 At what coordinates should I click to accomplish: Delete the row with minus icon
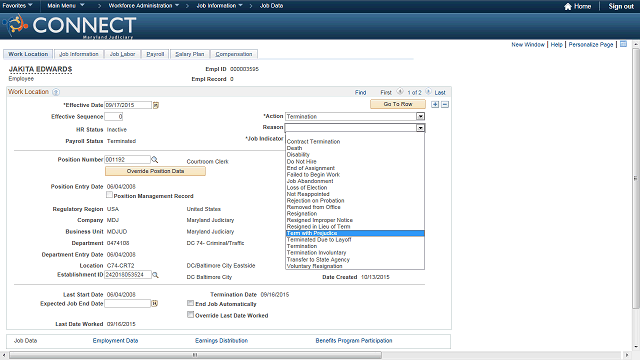[445, 104]
